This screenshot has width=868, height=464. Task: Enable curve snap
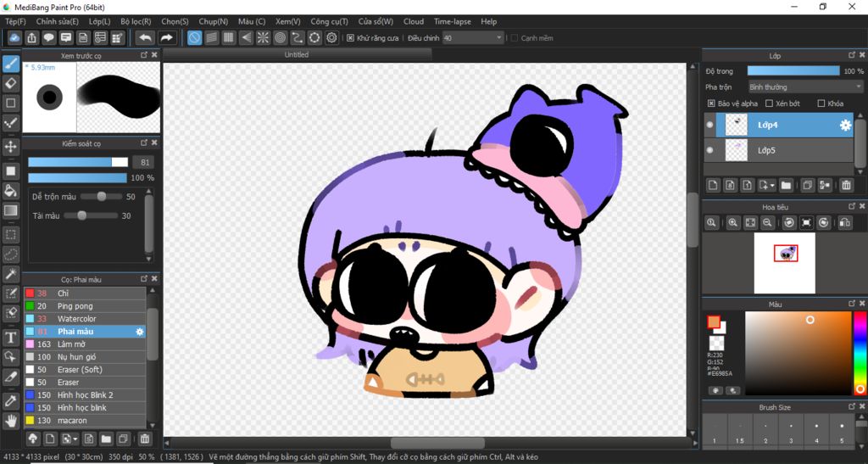(x=298, y=37)
